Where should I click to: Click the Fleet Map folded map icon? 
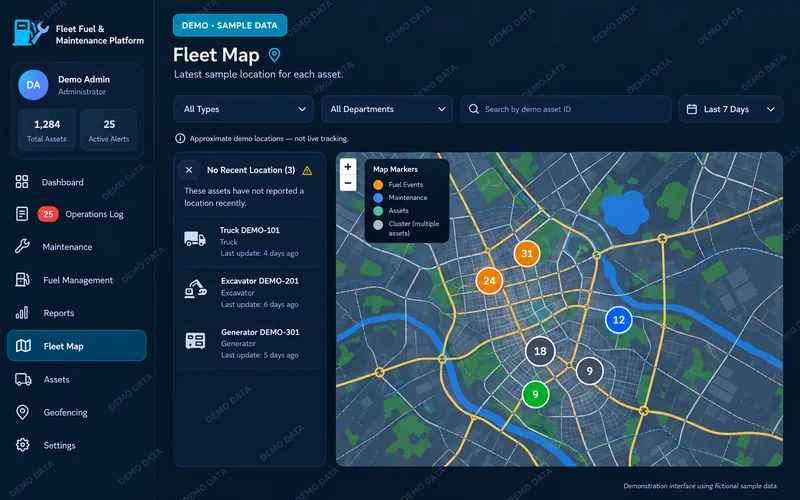coord(23,346)
